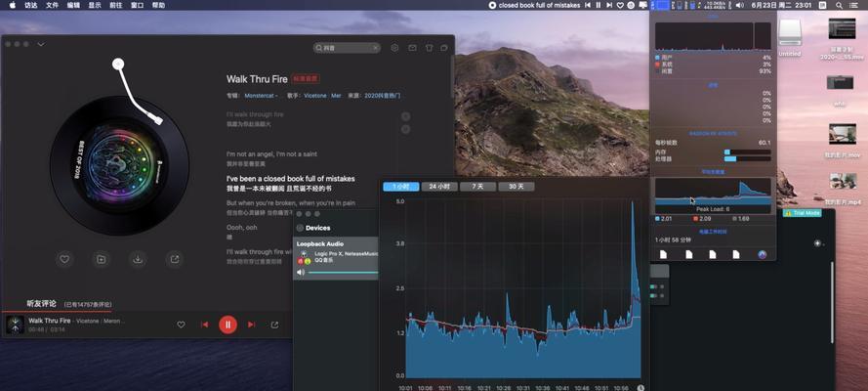Screen dimensions: 868x391
Task: Select lyric line "I'm not an angel, I'm not a saint"
Action: coord(271,154)
